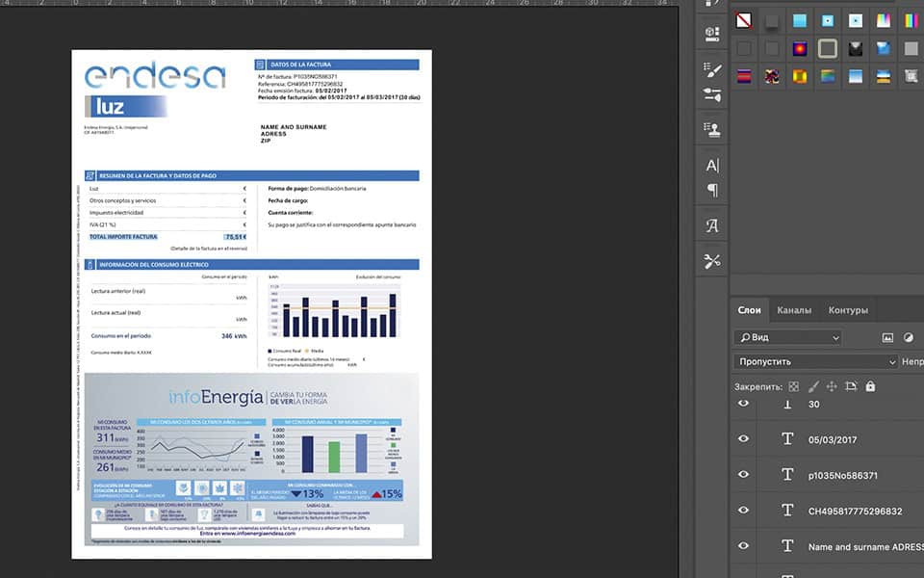The image size is (924, 578).
Task: Select the text icon of layer 05/03/2017
Action: pyautogui.click(x=787, y=439)
